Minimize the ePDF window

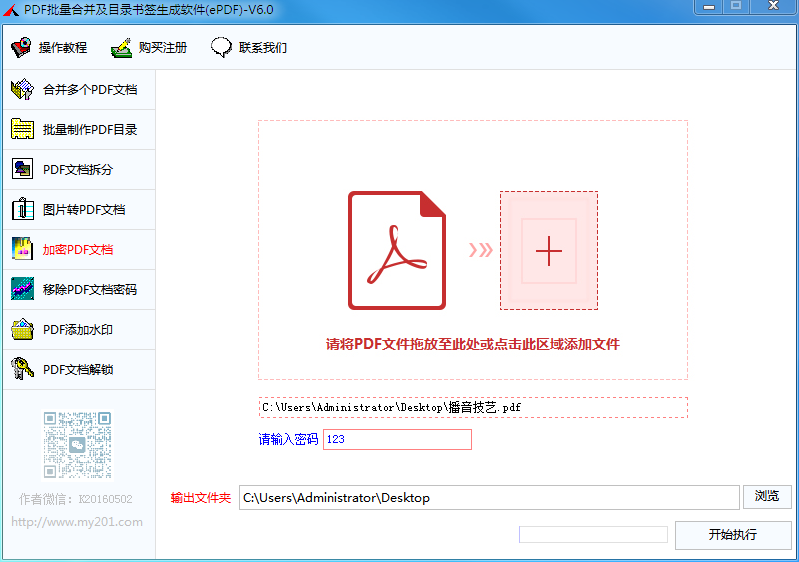709,7
